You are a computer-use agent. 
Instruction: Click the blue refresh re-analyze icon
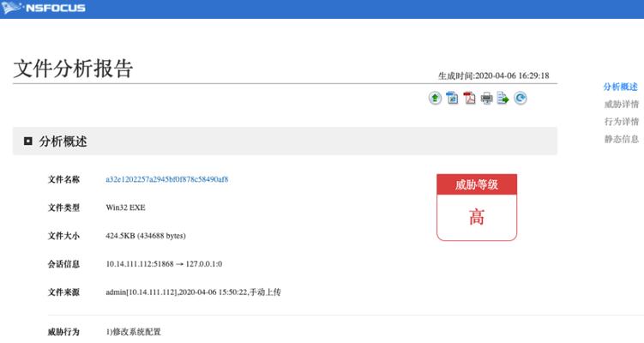coord(521,98)
